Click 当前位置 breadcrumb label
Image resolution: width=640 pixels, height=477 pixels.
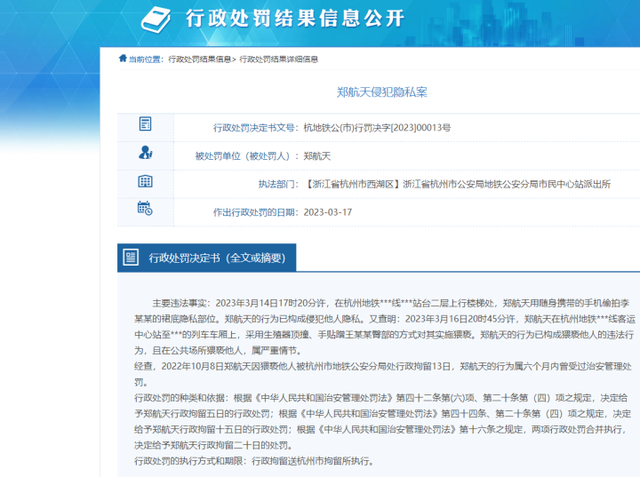tap(146, 60)
